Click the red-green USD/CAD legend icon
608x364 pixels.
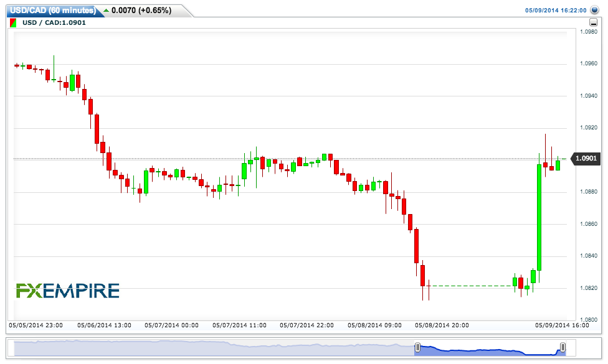(x=13, y=23)
